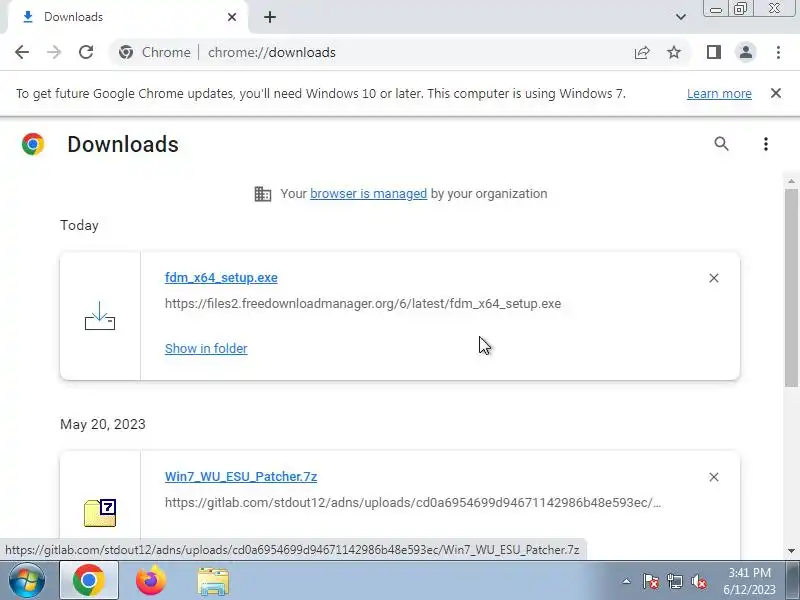Image resolution: width=800 pixels, height=600 pixels.
Task: Click the vertical scrollbar thumb
Action: point(791,288)
